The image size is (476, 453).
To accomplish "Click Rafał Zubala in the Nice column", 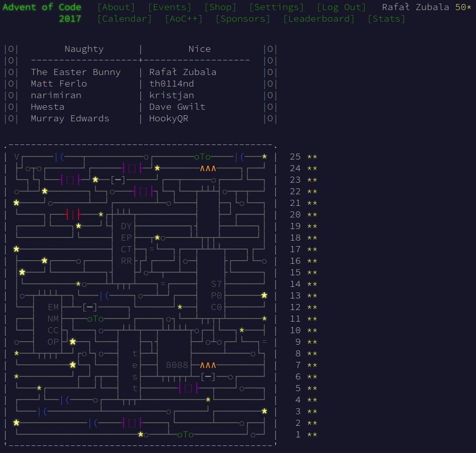I will (183, 72).
